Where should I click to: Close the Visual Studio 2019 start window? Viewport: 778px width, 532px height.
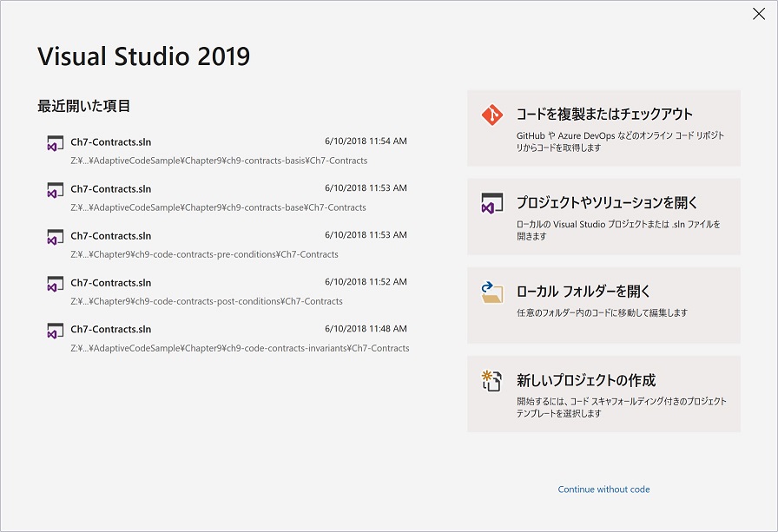pos(760,14)
